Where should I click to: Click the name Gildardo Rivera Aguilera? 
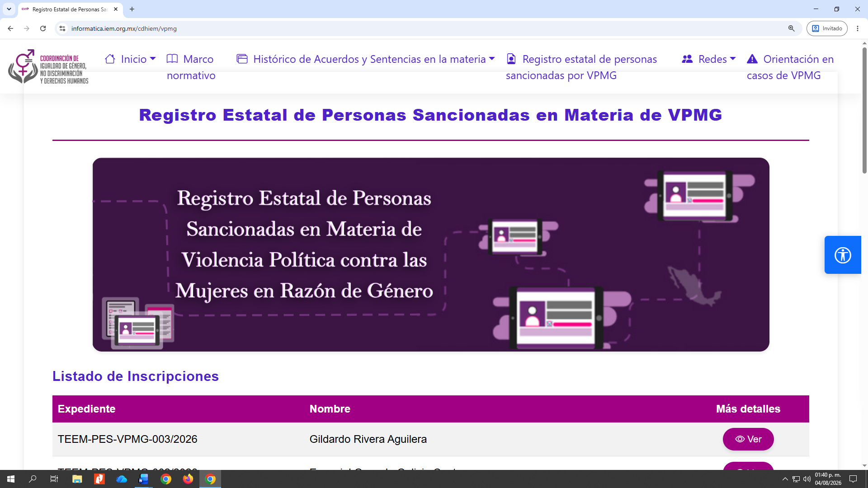(x=368, y=439)
